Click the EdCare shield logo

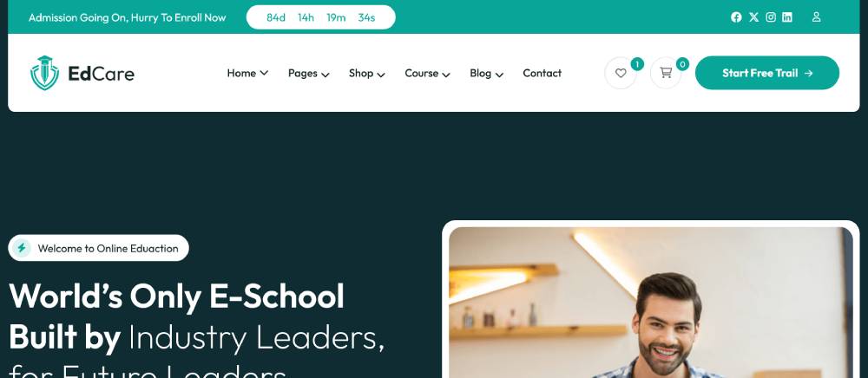click(x=45, y=73)
